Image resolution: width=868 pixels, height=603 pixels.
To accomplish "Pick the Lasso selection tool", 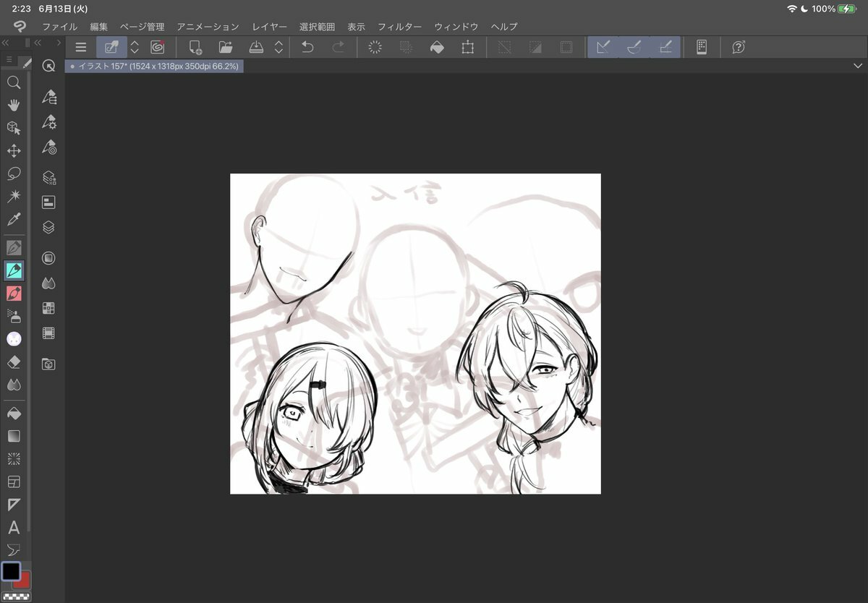I will click(x=14, y=174).
